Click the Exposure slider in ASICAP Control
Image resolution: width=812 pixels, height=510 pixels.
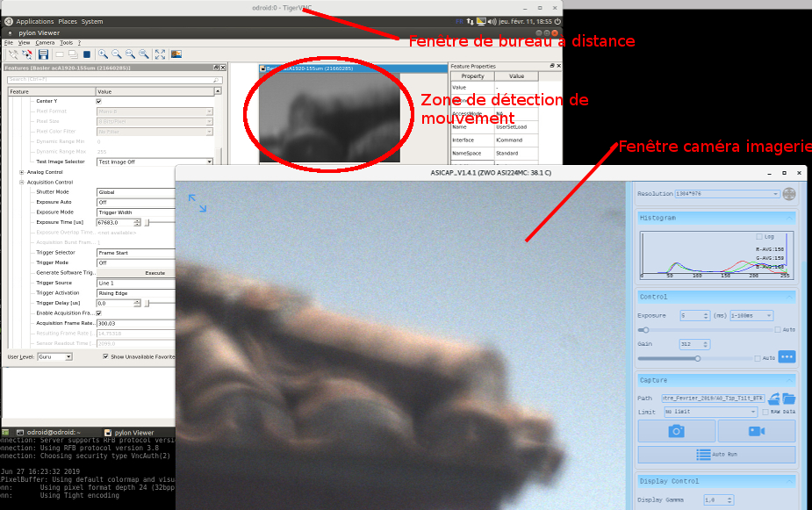pos(704,330)
